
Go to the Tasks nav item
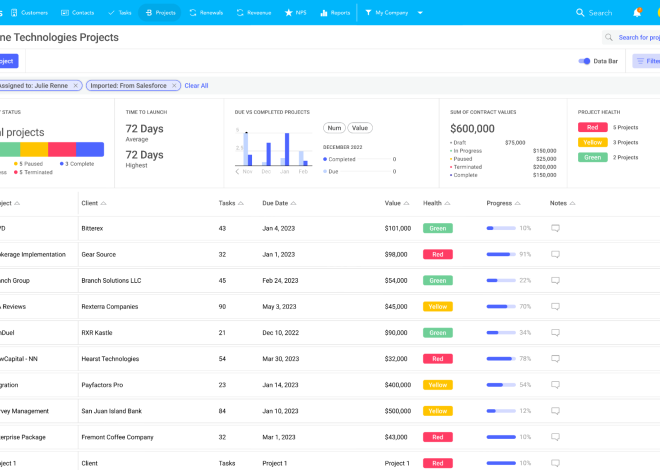pos(120,13)
